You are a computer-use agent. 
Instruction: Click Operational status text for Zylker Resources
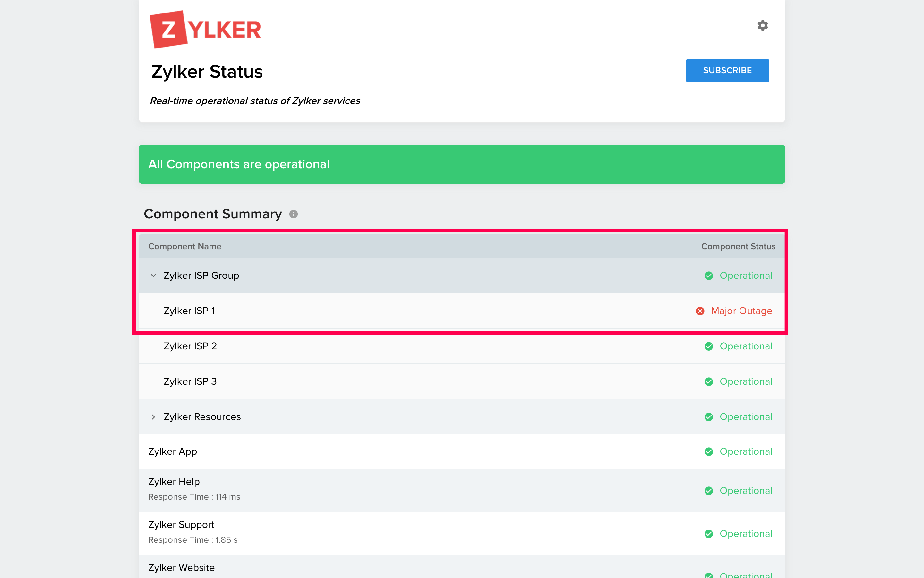[746, 417]
